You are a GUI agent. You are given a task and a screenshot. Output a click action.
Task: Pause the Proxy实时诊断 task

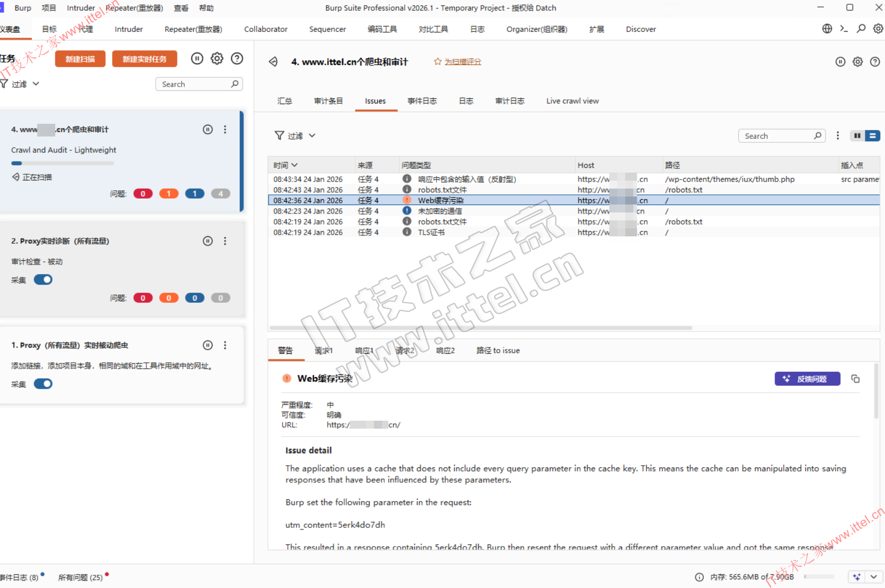208,241
